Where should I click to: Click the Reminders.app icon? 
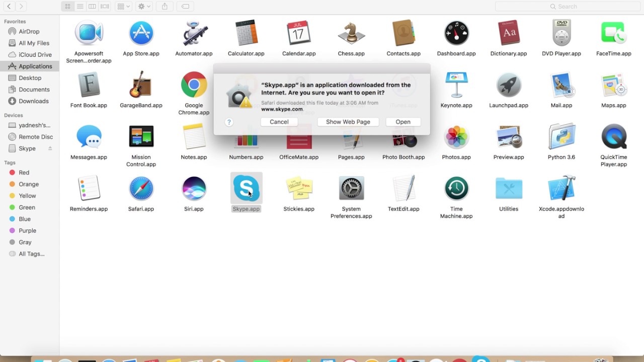click(x=89, y=189)
